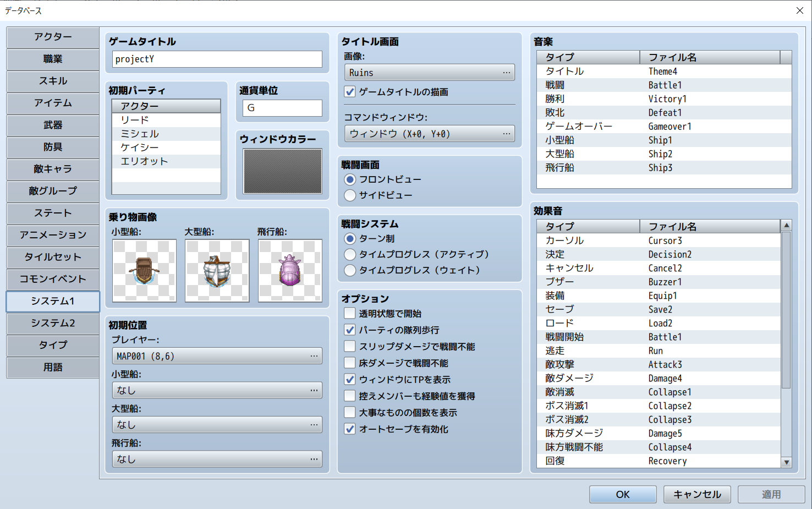Image resolution: width=812 pixels, height=509 pixels.
Task: Toggle the ゲームタイトルの描画 checkbox
Action: (350, 92)
